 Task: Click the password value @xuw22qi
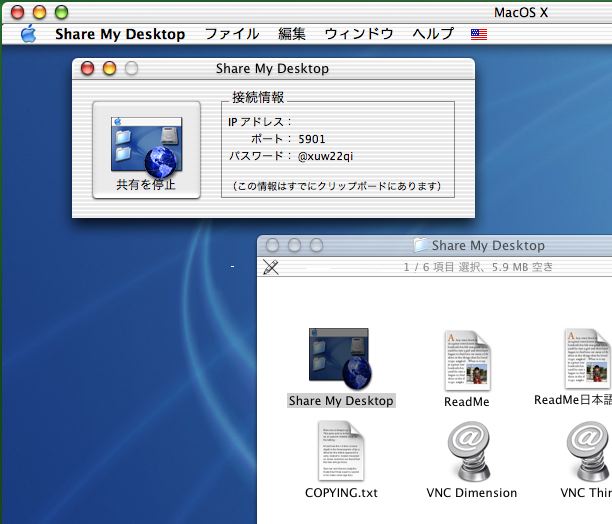coord(326,156)
